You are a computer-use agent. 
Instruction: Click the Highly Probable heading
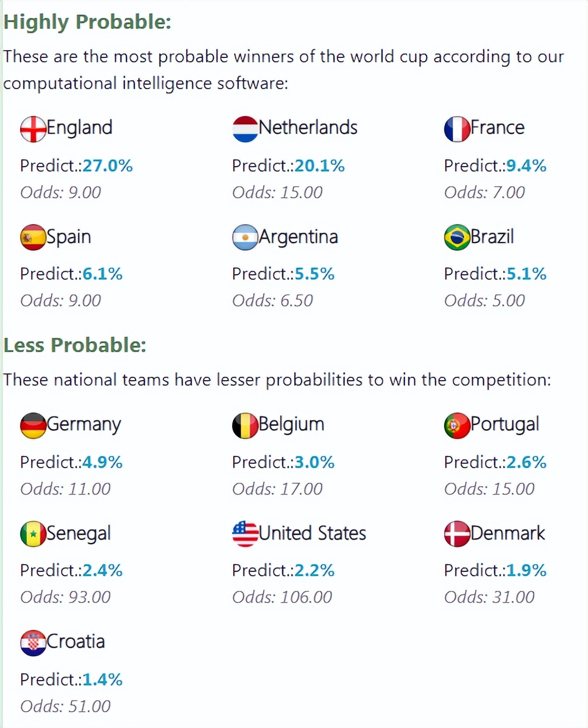click(x=87, y=22)
